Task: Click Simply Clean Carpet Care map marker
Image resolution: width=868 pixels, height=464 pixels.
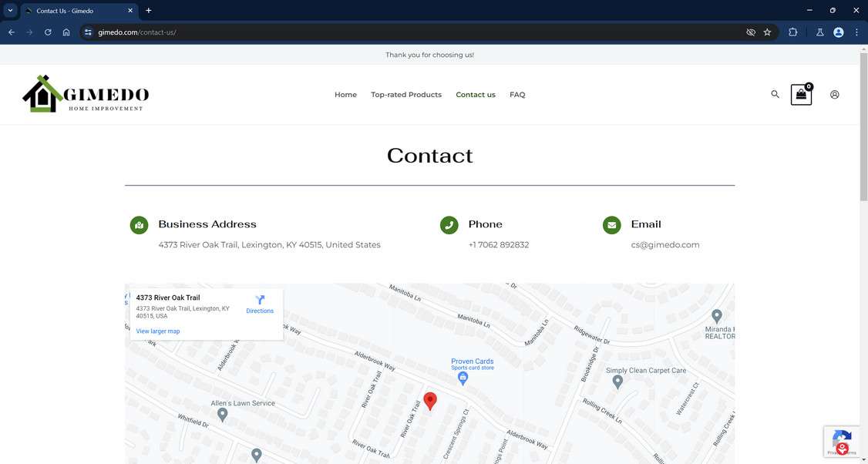Action: (x=617, y=382)
